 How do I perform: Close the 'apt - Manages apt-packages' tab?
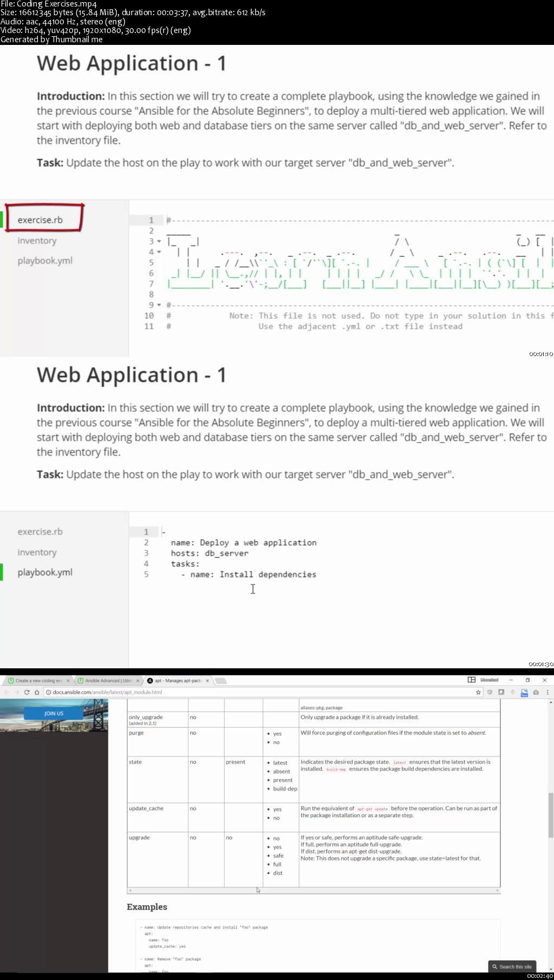coord(207,681)
